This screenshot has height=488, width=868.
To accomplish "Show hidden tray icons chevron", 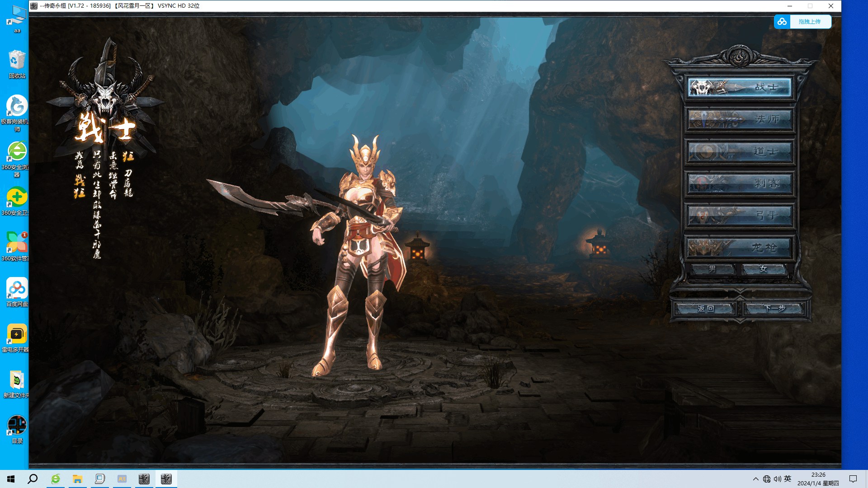I will [755, 479].
